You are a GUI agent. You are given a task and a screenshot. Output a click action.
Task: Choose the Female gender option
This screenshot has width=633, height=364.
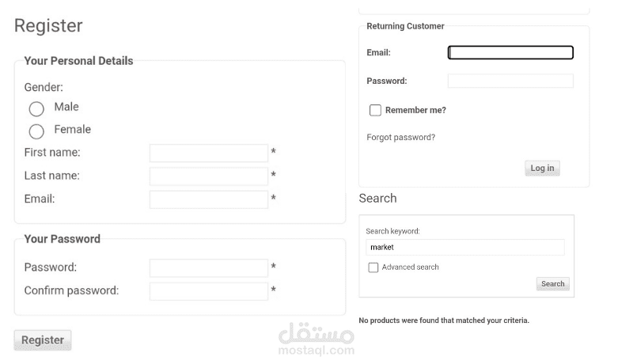36,131
